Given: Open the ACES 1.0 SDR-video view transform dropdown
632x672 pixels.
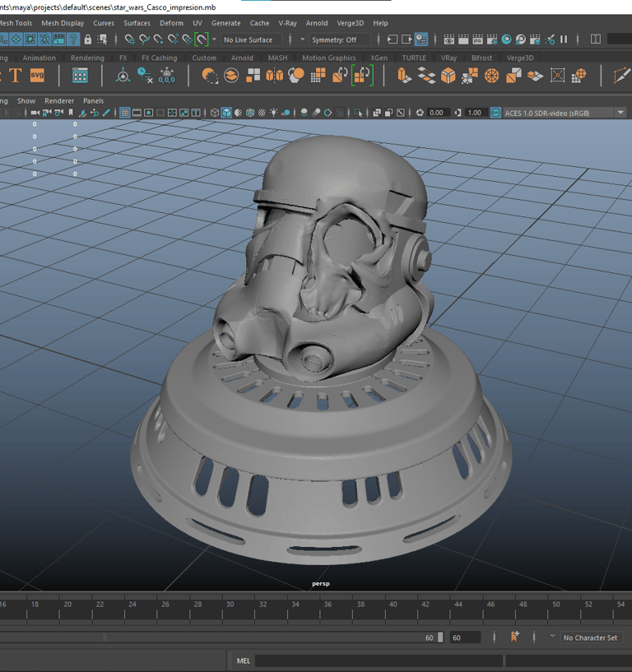Looking at the screenshot, I should tap(565, 113).
